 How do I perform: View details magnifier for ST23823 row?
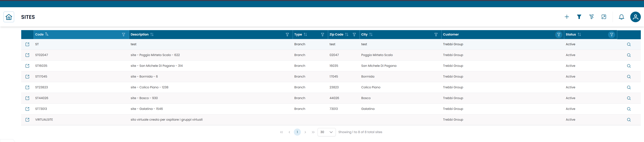629,87
